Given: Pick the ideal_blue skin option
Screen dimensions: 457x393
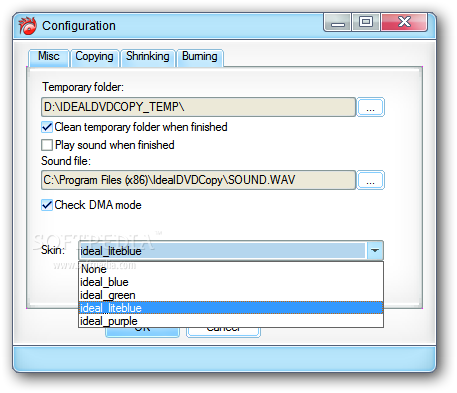Looking at the screenshot, I should [231, 282].
